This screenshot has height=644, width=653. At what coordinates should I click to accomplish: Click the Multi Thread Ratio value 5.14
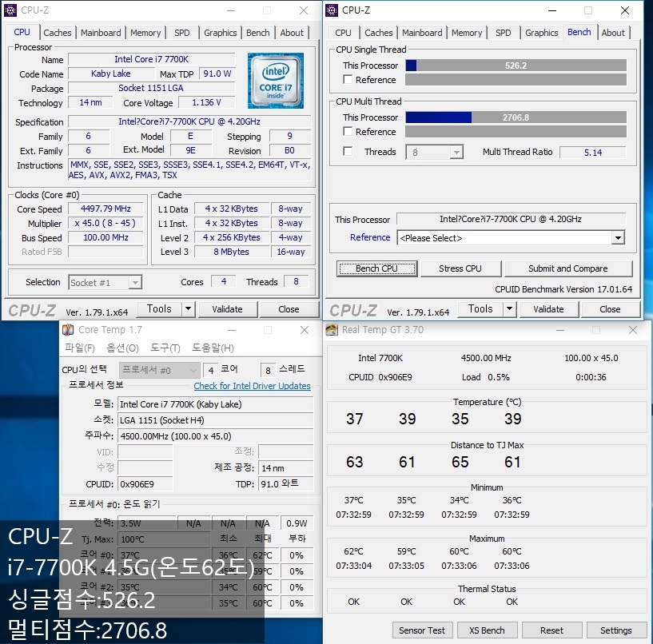coord(592,153)
